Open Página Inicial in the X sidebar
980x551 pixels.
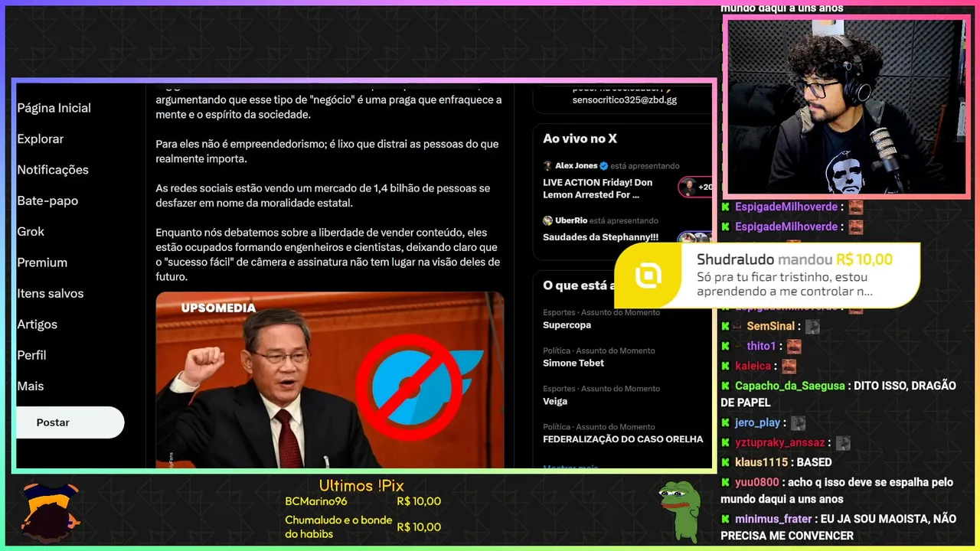pyautogui.click(x=54, y=108)
